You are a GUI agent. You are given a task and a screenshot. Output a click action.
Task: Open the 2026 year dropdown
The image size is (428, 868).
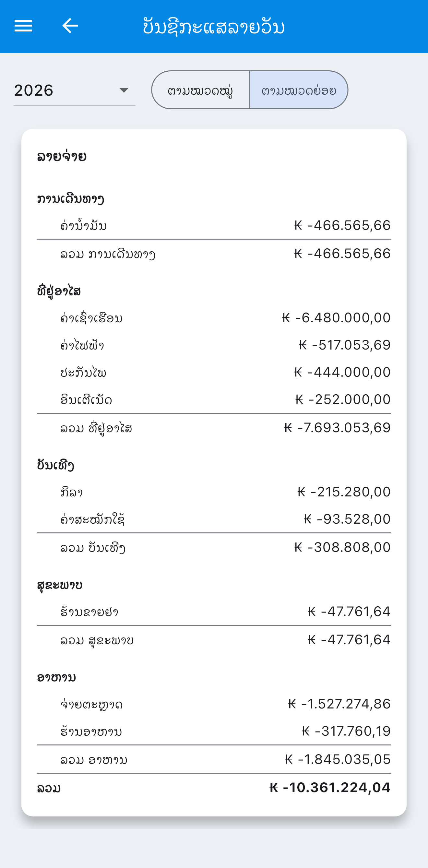click(75, 90)
